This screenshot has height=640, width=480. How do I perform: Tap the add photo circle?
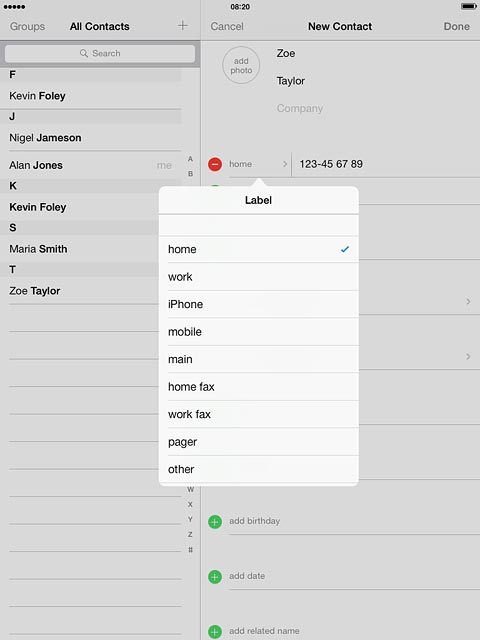[x=241, y=65]
